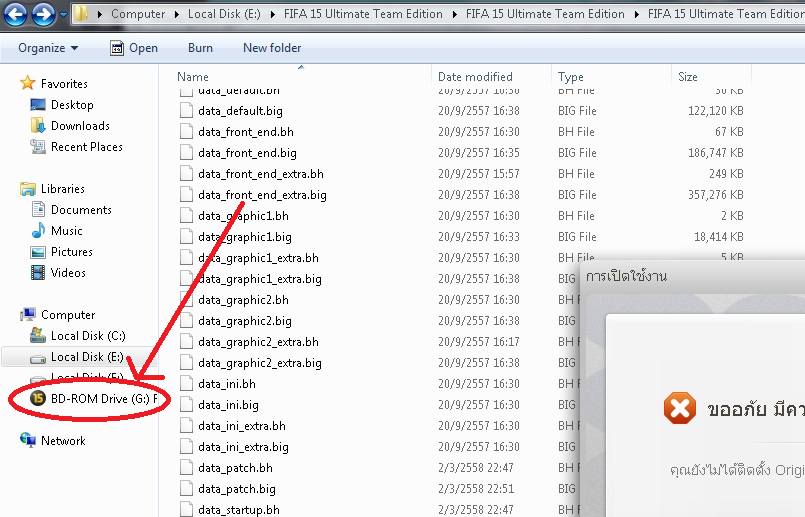
Task: Click file icon of data_patch.bh
Action: tap(186, 468)
